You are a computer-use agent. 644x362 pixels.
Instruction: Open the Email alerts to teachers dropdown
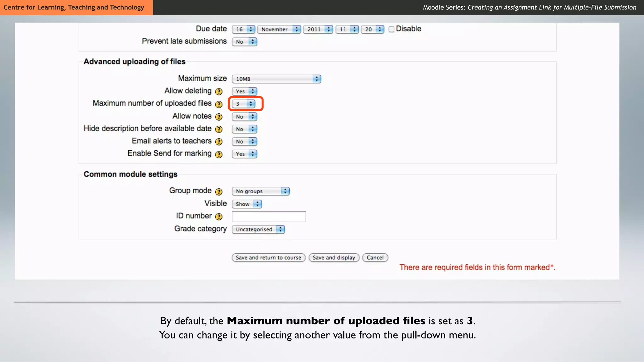(244, 141)
